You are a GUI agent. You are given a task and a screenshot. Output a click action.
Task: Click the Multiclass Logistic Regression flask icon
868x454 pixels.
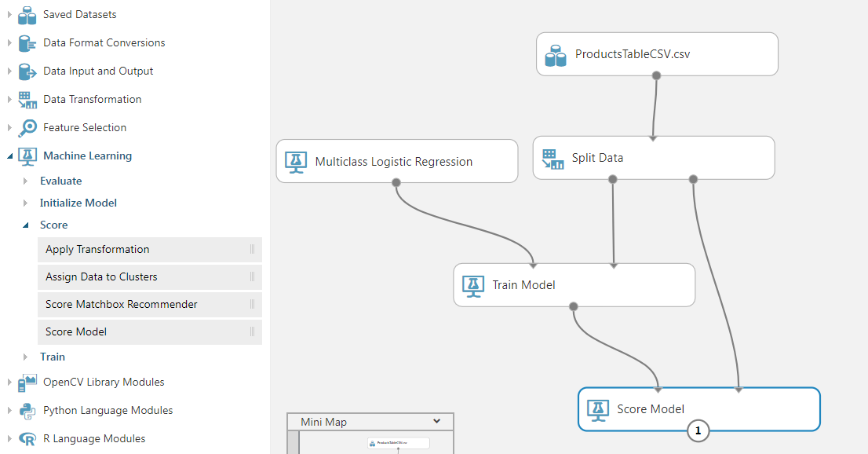[x=296, y=160]
